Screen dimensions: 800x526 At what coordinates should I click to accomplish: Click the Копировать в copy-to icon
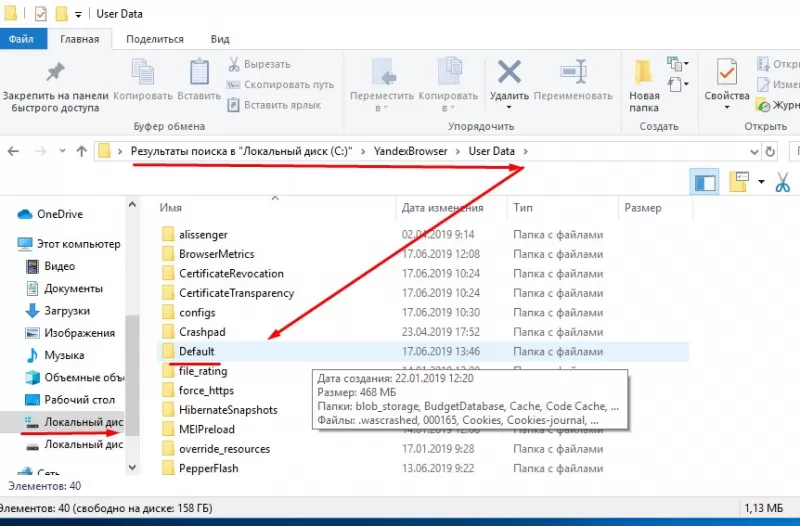pos(449,72)
